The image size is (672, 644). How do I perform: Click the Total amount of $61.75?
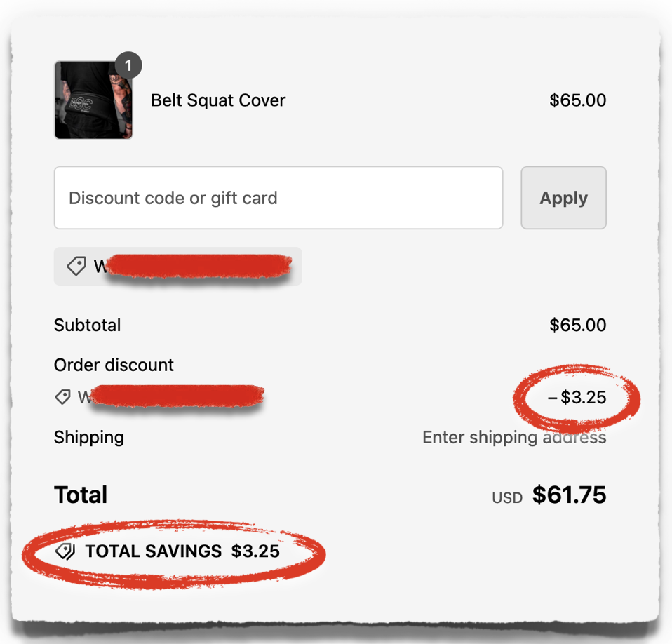pyautogui.click(x=570, y=495)
